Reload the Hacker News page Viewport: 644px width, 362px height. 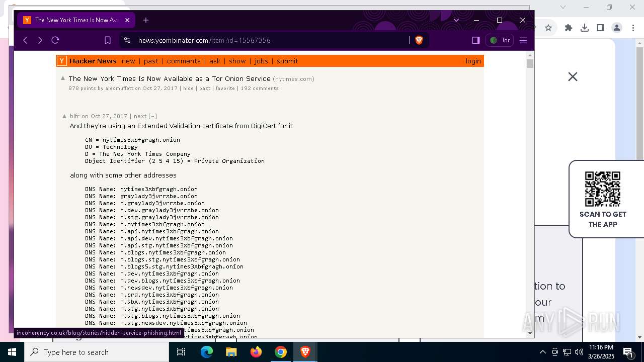pyautogui.click(x=55, y=40)
